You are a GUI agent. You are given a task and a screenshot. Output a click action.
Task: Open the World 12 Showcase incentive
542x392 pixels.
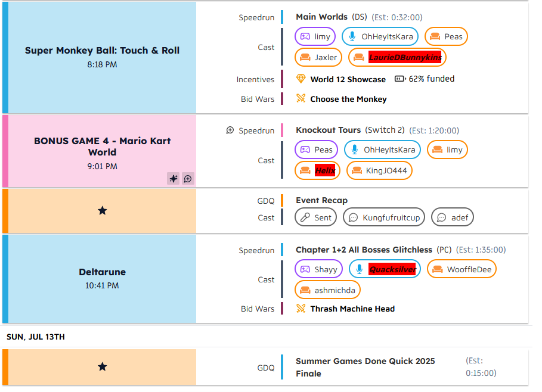click(x=348, y=79)
